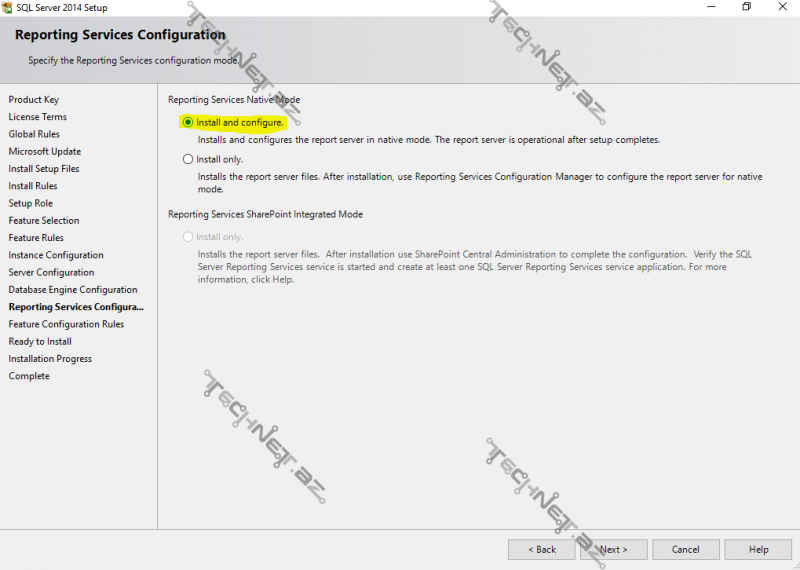Click the Installation Progress step

pos(50,359)
